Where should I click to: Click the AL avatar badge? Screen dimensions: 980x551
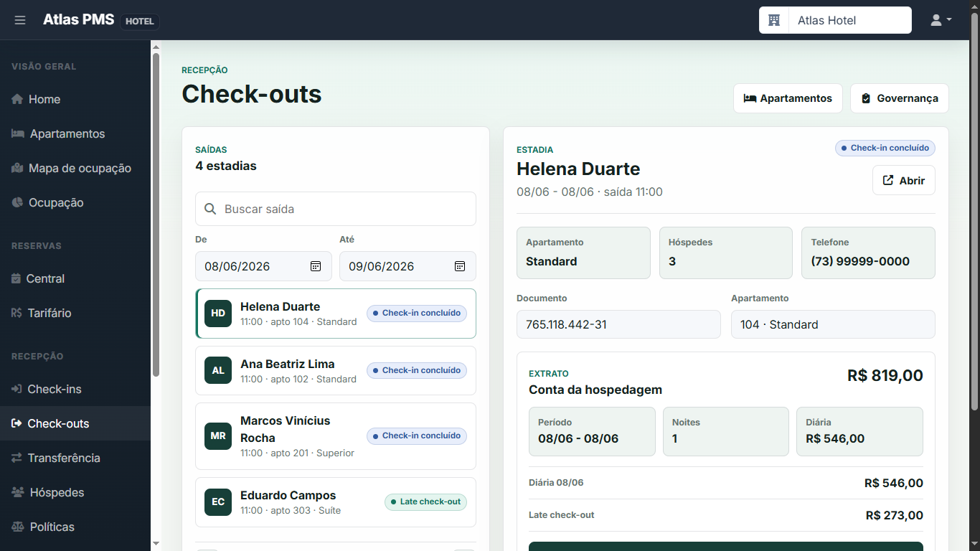click(x=218, y=371)
